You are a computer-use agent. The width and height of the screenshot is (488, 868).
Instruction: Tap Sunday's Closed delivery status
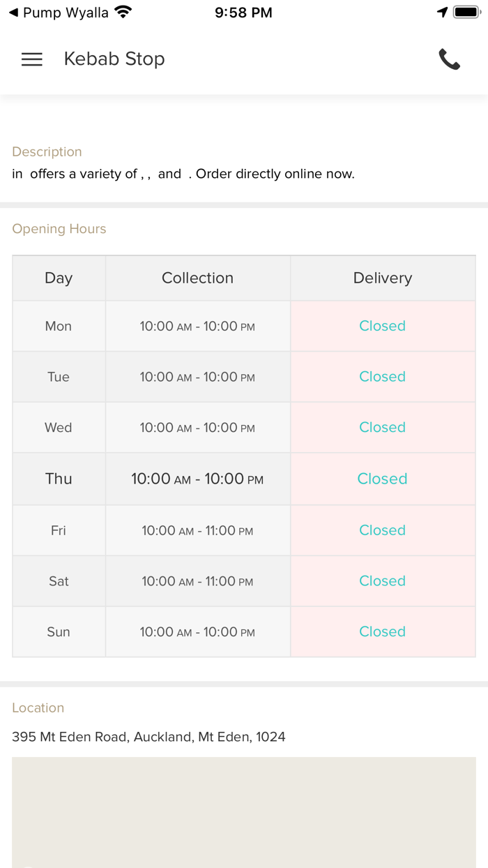point(382,631)
